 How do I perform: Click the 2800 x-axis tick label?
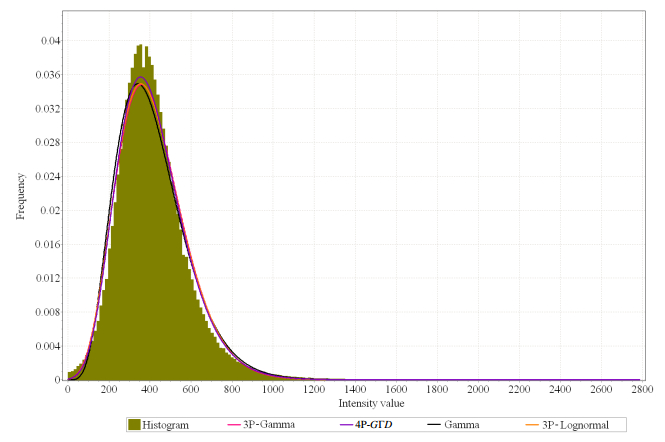[640, 390]
